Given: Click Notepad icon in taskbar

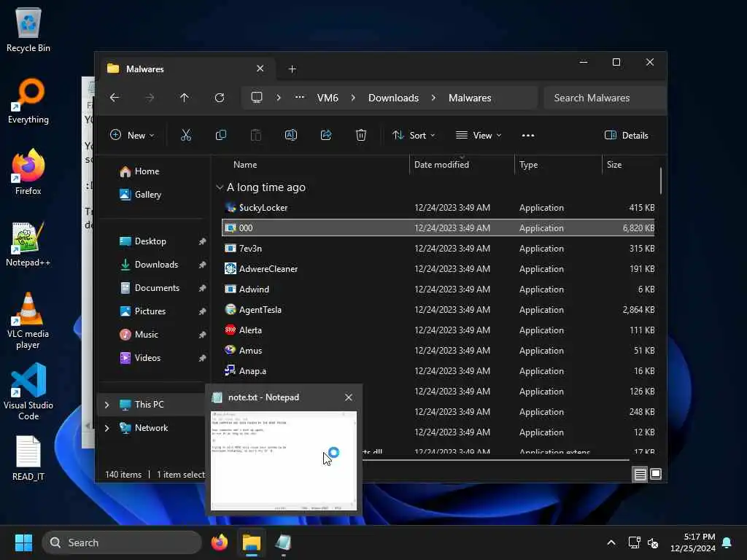Looking at the screenshot, I should click(x=283, y=542).
